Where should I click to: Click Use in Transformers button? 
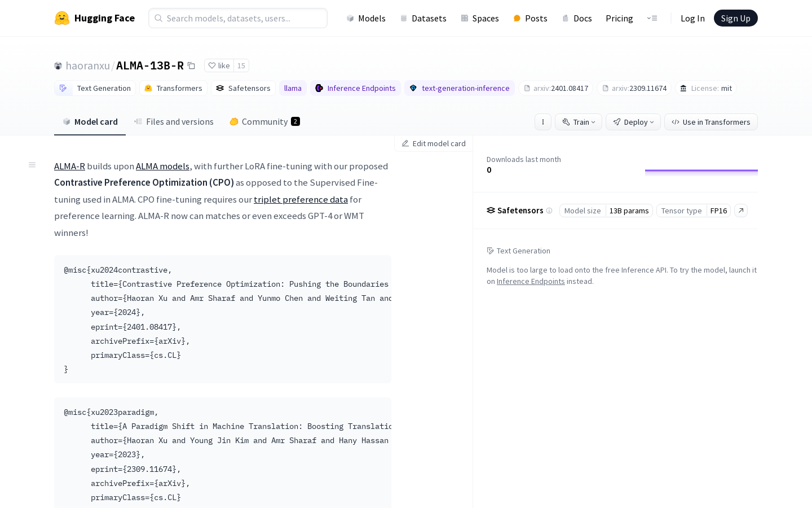pyautogui.click(x=711, y=122)
